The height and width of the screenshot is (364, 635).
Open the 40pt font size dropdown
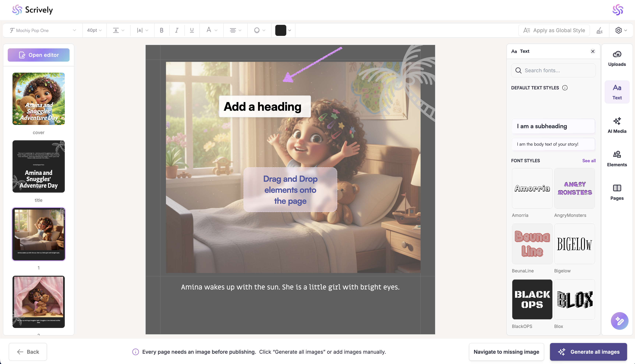point(94,30)
